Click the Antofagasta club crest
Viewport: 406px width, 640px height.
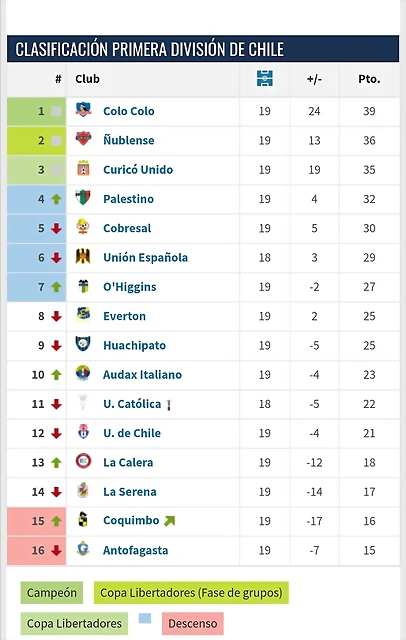(x=83, y=549)
